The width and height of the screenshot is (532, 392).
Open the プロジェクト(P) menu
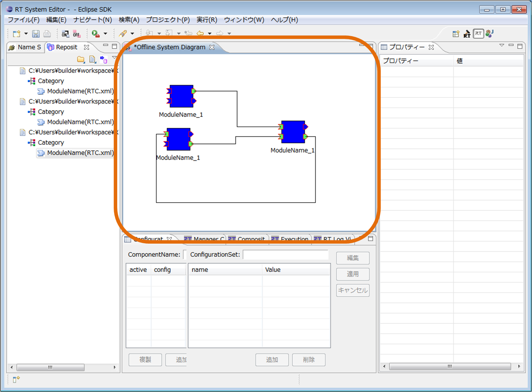pyautogui.click(x=168, y=20)
